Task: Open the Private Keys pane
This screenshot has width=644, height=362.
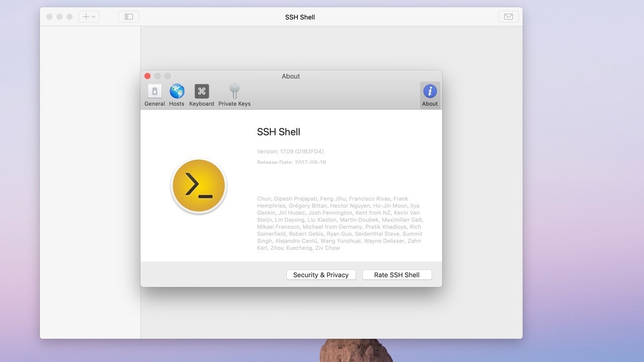Action: pos(234,96)
